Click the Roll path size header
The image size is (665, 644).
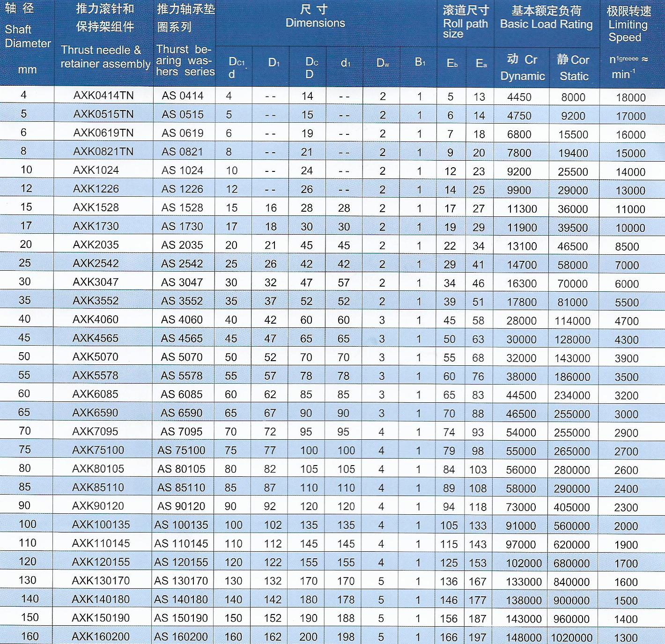point(465,22)
